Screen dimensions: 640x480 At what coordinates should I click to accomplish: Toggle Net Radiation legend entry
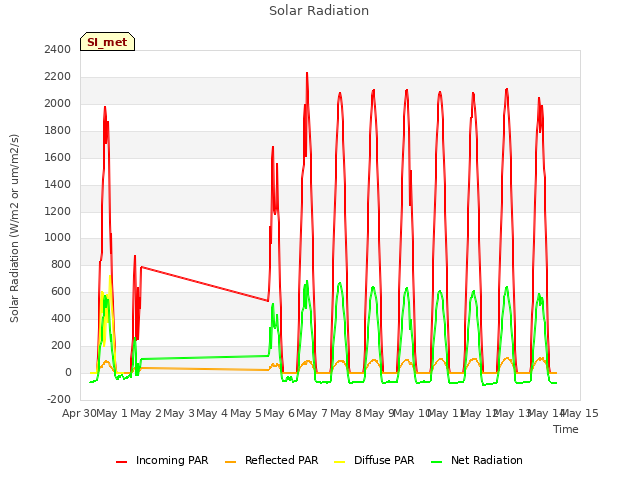(477, 460)
